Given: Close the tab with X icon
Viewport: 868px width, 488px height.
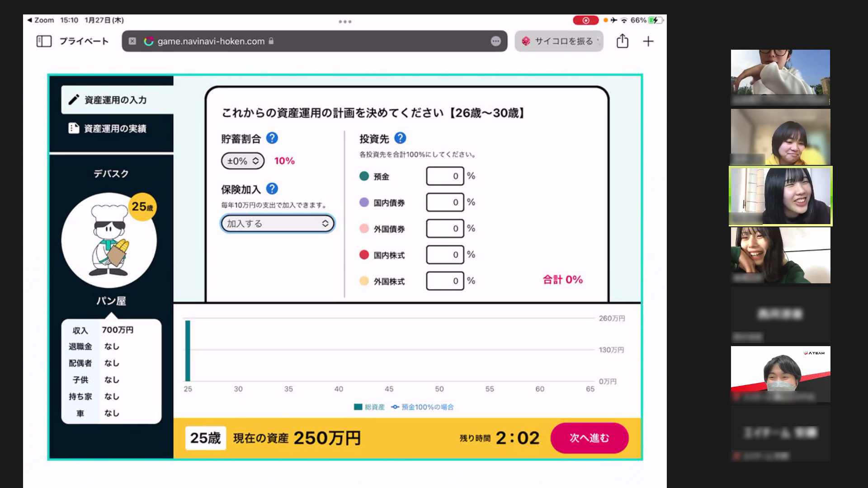Looking at the screenshot, I should click(132, 41).
